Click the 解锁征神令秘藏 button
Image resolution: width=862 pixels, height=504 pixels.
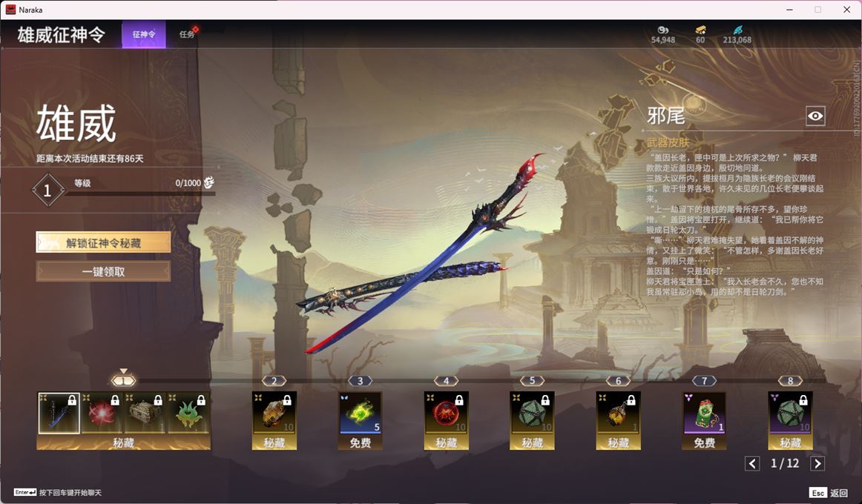(103, 242)
